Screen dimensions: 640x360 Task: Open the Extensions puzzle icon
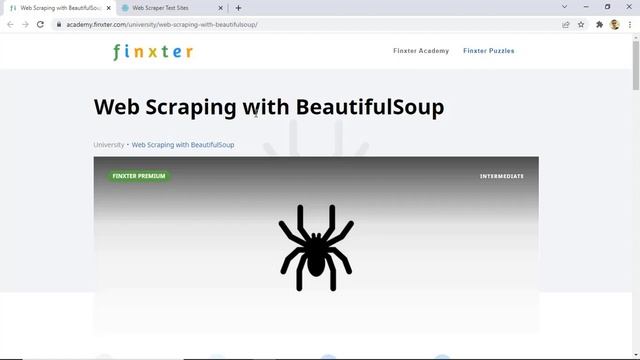tap(599, 24)
